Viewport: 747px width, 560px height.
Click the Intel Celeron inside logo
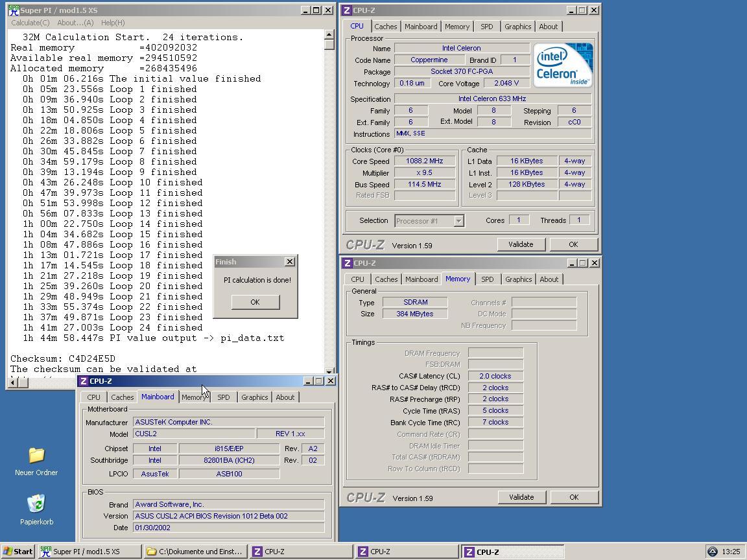click(563, 65)
